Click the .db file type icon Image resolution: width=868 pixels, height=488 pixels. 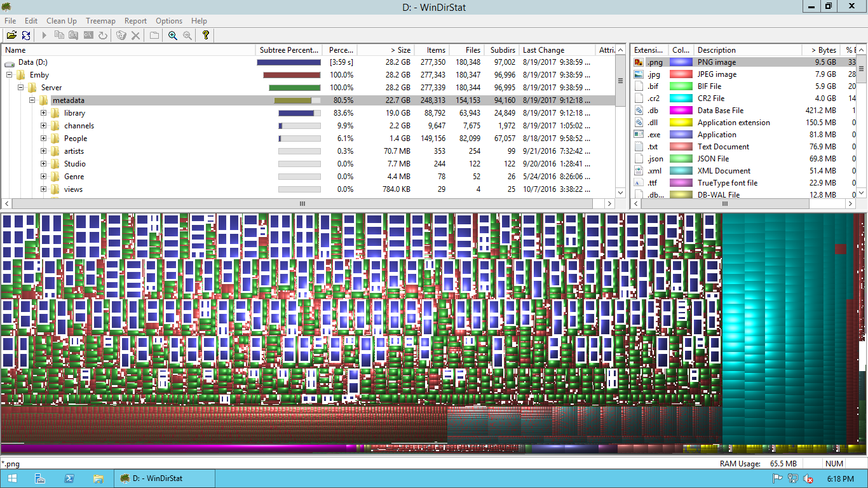click(639, 111)
